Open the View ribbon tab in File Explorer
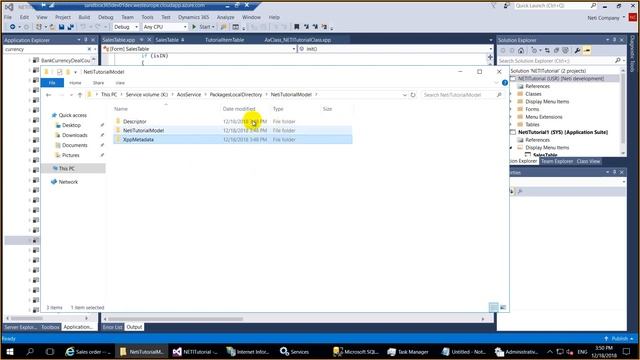The width and height of the screenshot is (640, 360). (x=120, y=83)
